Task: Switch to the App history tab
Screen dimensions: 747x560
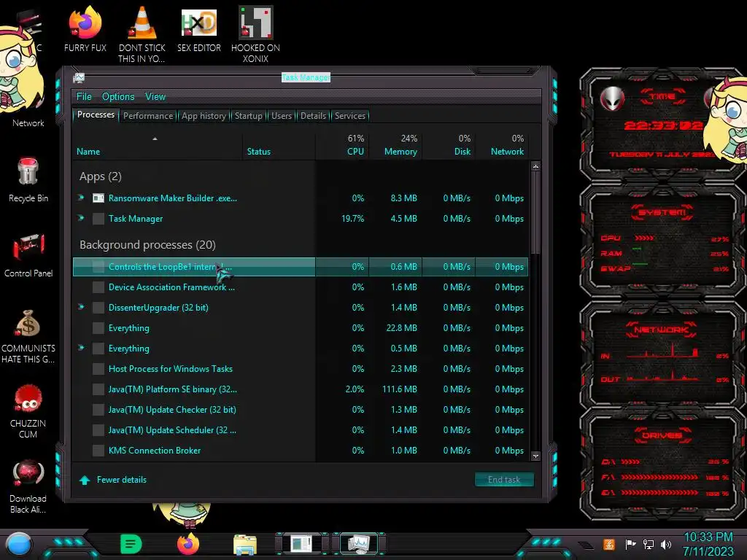Action: 204,116
